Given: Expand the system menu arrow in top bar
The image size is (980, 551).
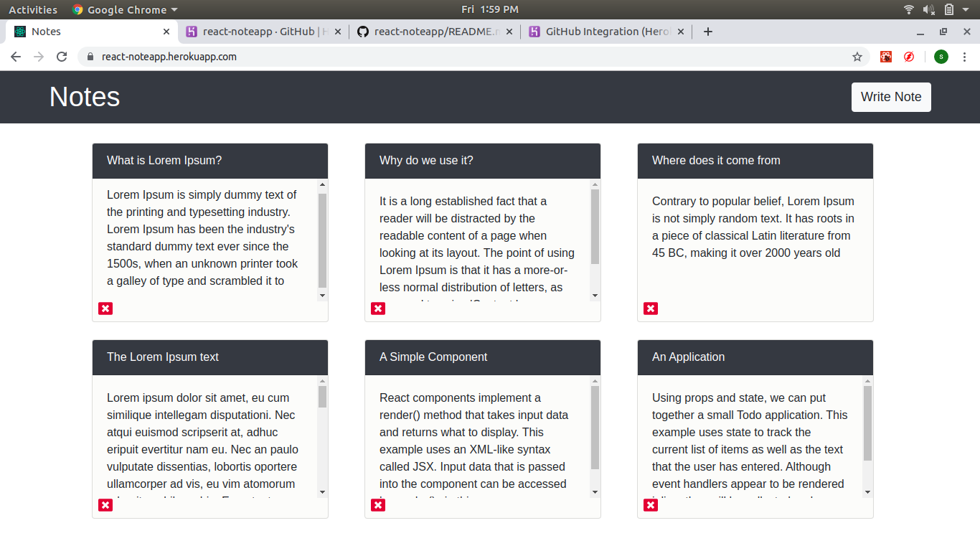Looking at the screenshot, I should pos(966,10).
